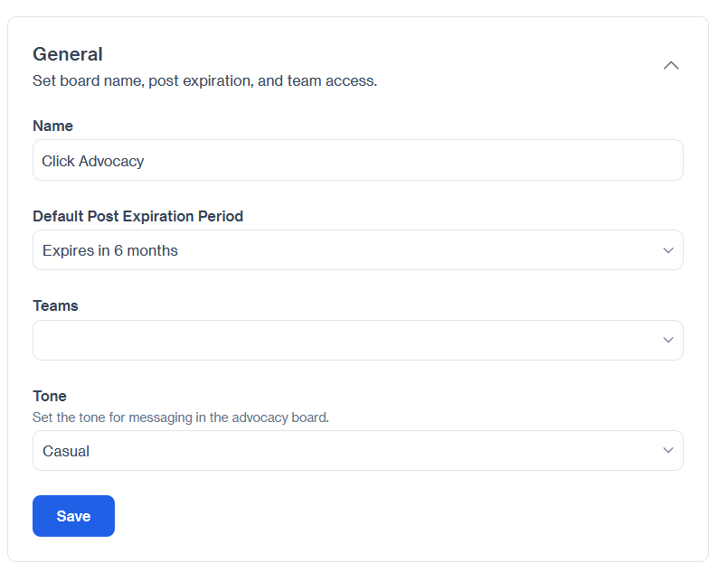
Task: Click the 'Set the tone for messaging' helper text
Action: 181,417
